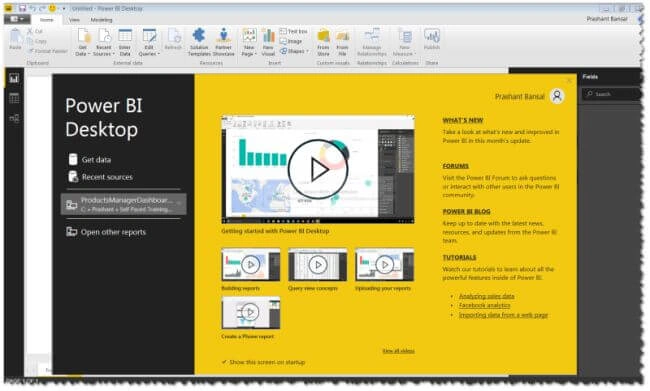Viewport: 650px width, 391px height.
Task: Play the Building reports video thumbnail
Action: click(x=251, y=265)
